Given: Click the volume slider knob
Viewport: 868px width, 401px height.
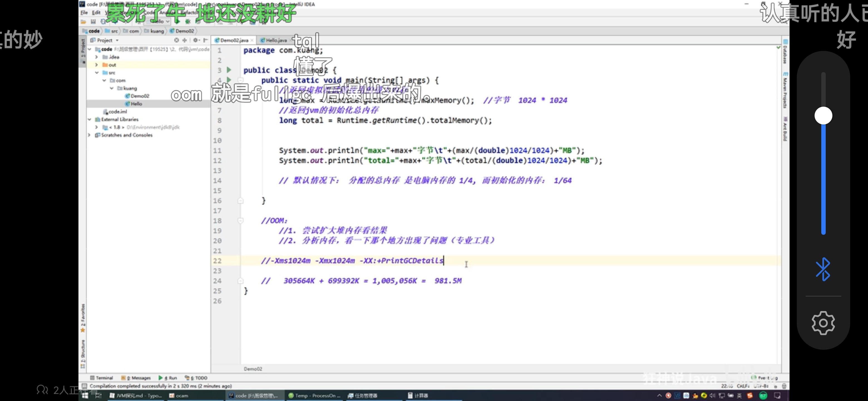Looking at the screenshot, I should (x=823, y=116).
